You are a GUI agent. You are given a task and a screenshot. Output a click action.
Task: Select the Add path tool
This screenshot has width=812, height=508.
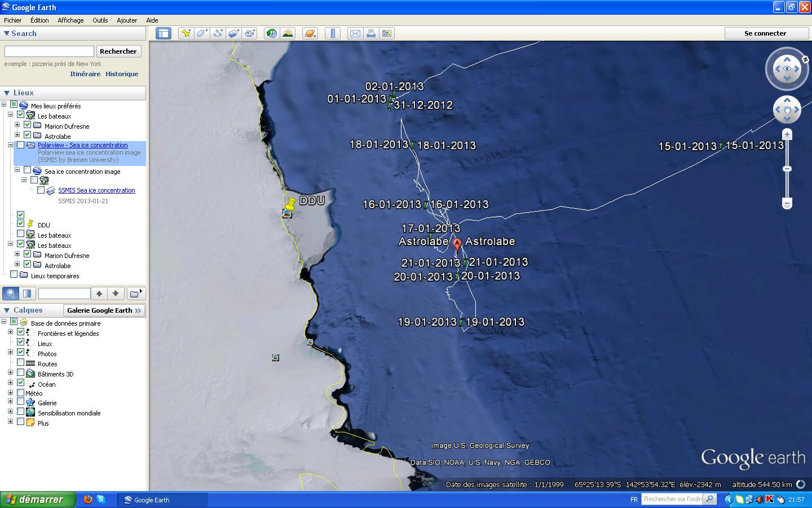click(218, 33)
